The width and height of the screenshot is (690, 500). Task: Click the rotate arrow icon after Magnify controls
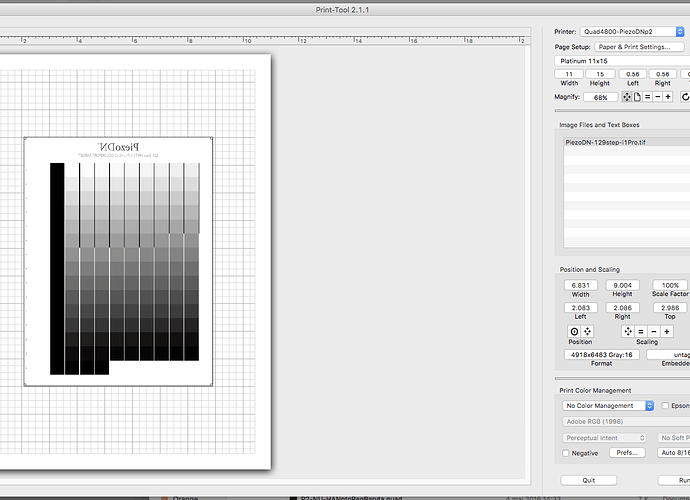685,97
